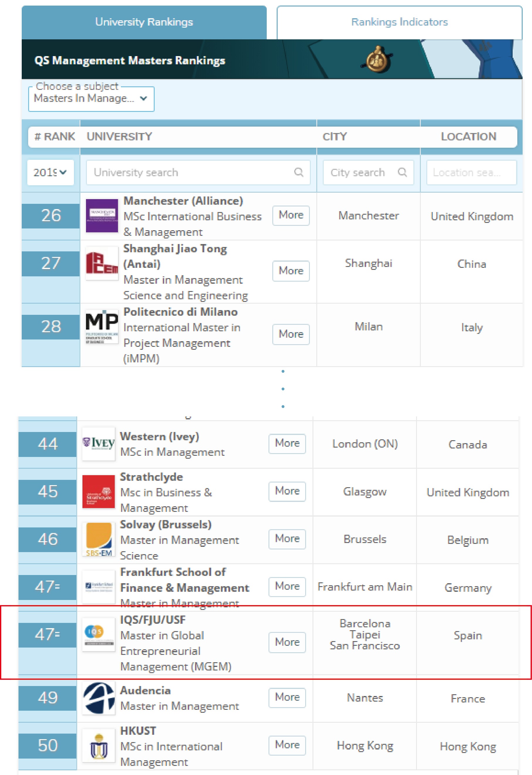Click the QS Management Masters Rankings heading
This screenshot has height=775, width=532.
(130, 60)
